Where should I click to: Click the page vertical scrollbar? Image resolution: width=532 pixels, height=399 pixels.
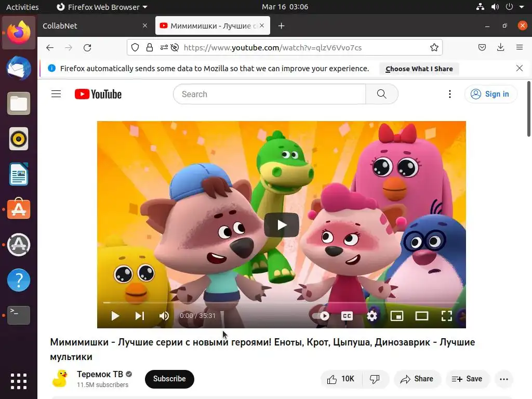coord(528,109)
